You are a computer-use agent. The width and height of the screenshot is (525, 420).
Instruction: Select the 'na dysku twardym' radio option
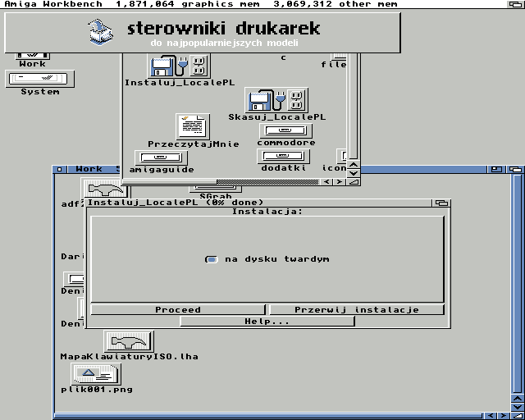point(212,259)
